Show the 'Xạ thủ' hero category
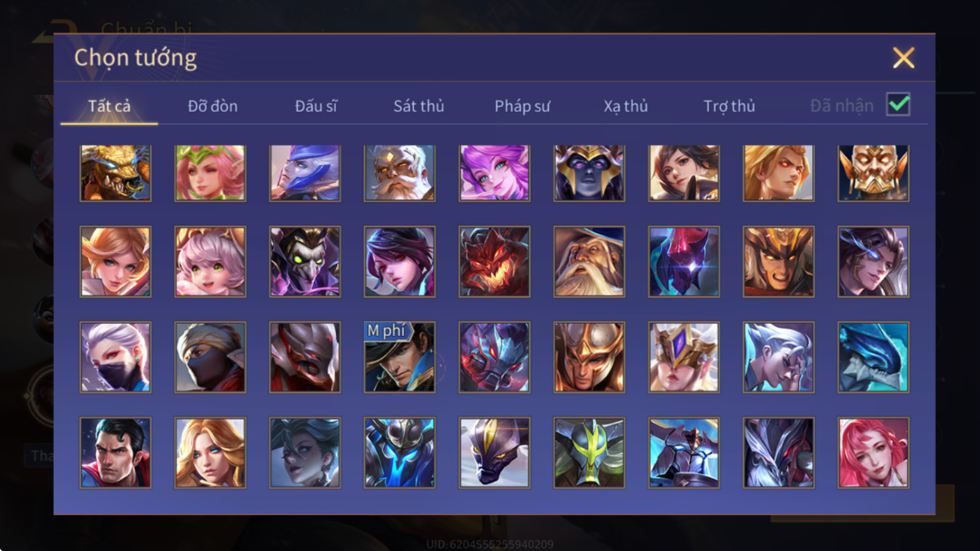The width and height of the screenshot is (980, 551). click(x=626, y=106)
